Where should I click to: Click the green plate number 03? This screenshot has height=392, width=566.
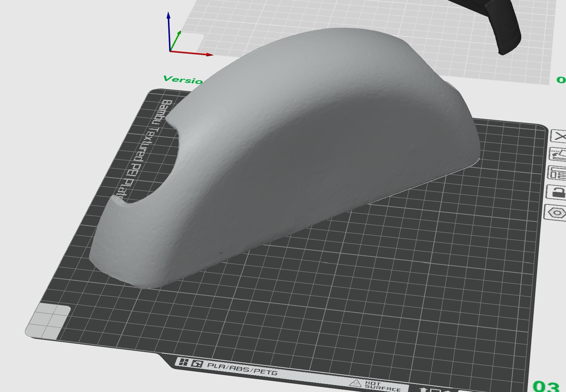pos(546,386)
